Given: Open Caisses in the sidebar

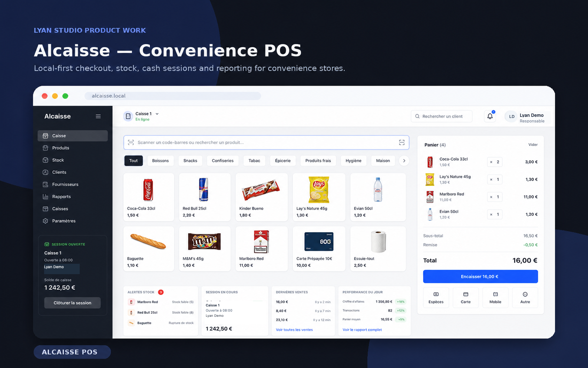Looking at the screenshot, I should (73, 209).
